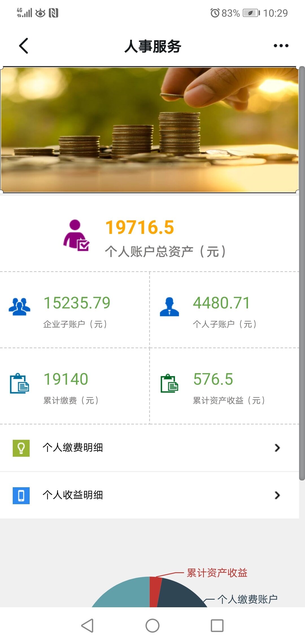Tap the 19716.5 total assets amount
The height and width of the screenshot is (644, 305).
[x=140, y=227]
